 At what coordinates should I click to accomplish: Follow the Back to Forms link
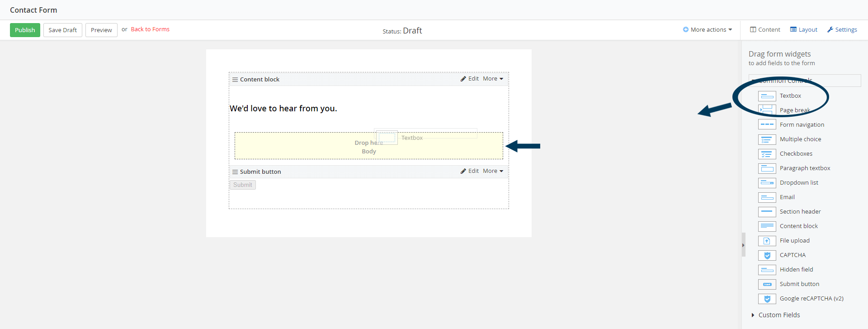(x=150, y=29)
